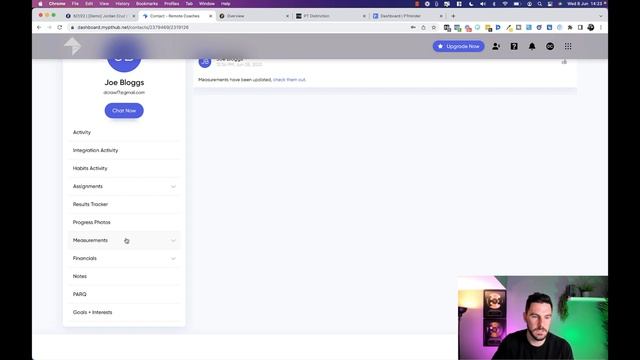Open the File menu
640x360 pixels.
click(75, 4)
